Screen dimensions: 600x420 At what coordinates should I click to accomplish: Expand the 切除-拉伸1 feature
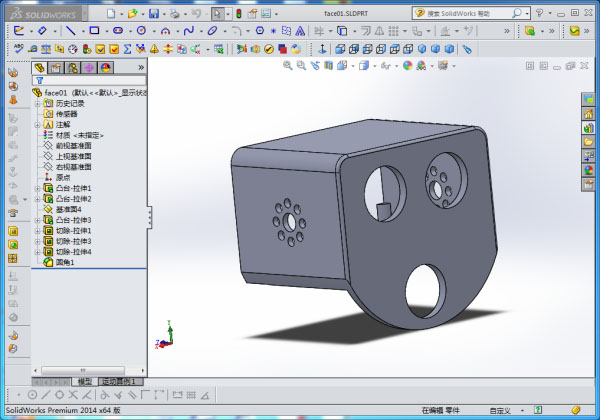coord(38,231)
